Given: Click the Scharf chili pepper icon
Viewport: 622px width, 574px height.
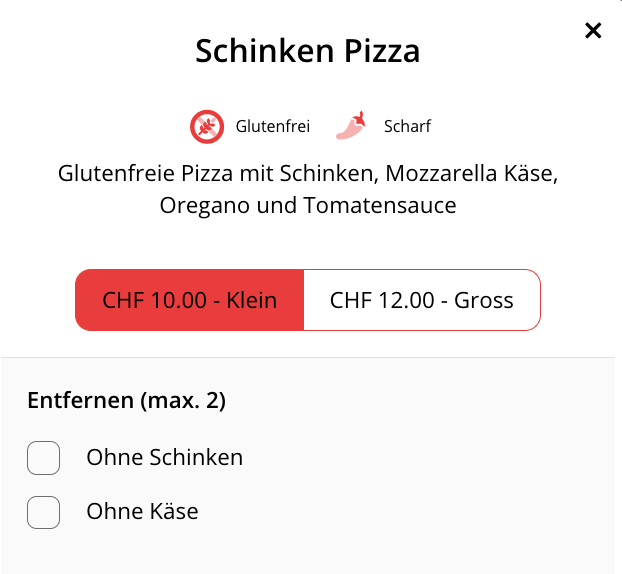Looking at the screenshot, I should [x=351, y=125].
